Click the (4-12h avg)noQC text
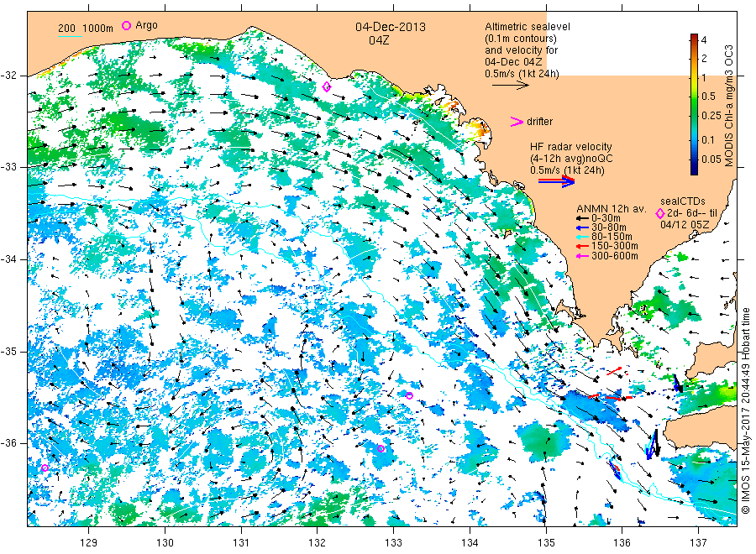 [571, 159]
